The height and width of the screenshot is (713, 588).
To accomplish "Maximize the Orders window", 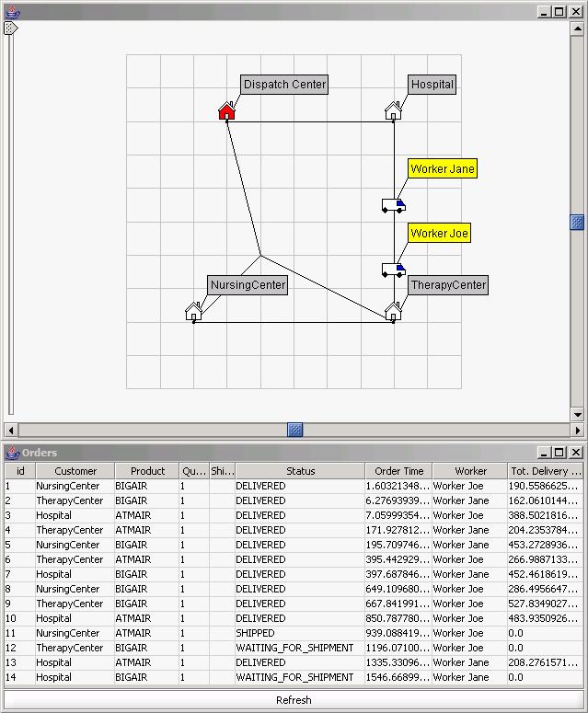I will tap(560, 453).
